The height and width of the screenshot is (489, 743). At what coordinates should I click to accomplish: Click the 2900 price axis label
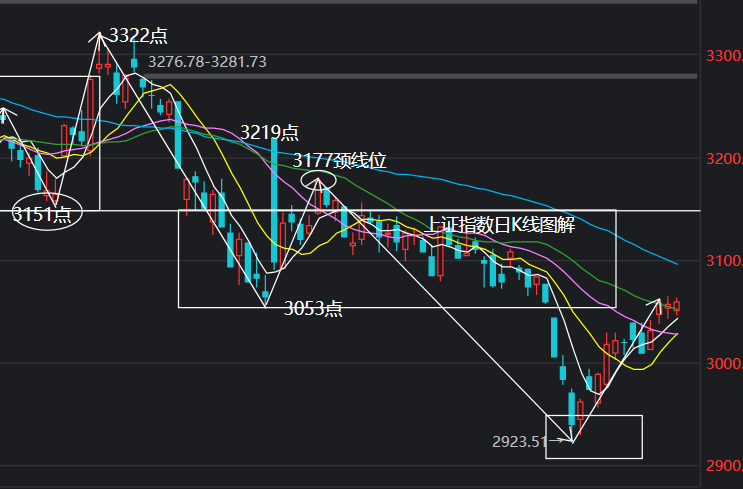[725, 466]
